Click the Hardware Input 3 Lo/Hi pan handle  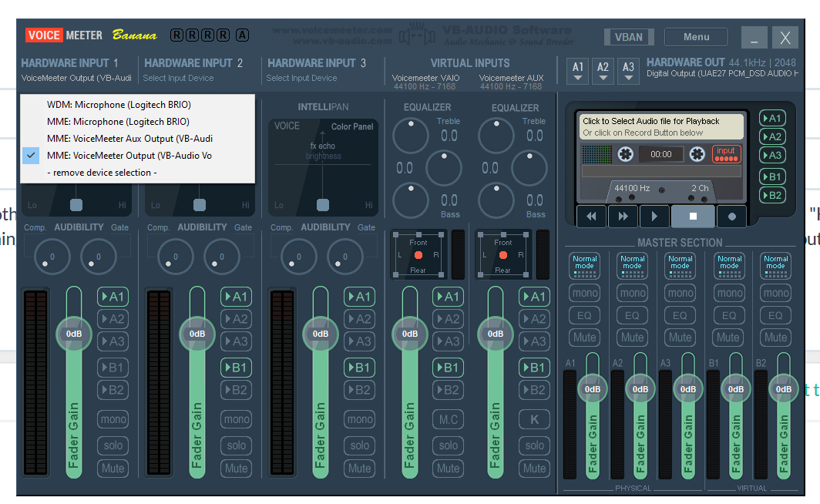pyautogui.click(x=323, y=204)
